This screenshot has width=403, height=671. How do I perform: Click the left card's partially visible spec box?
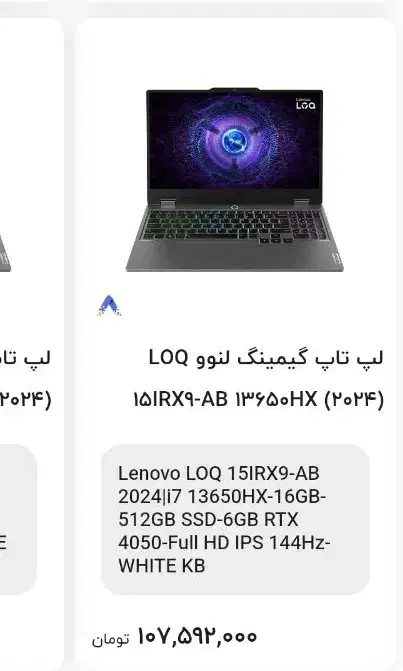click(x=18, y=519)
